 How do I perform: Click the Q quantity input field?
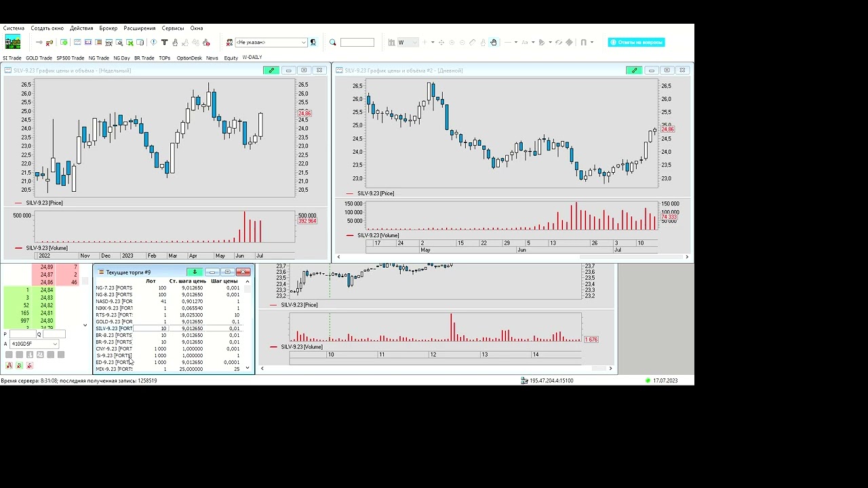click(x=54, y=334)
